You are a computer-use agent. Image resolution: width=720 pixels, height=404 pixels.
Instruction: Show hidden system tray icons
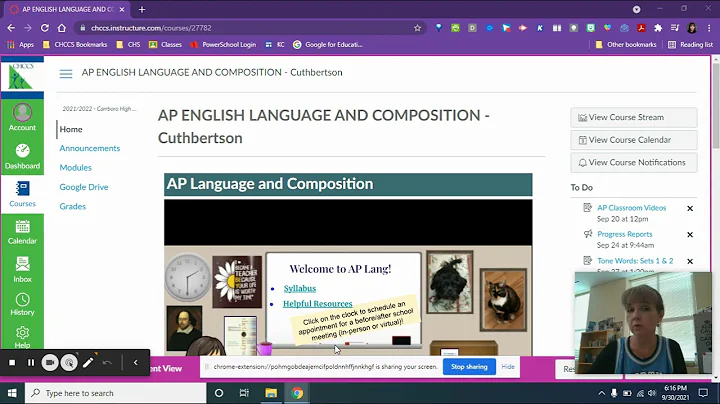(601, 393)
